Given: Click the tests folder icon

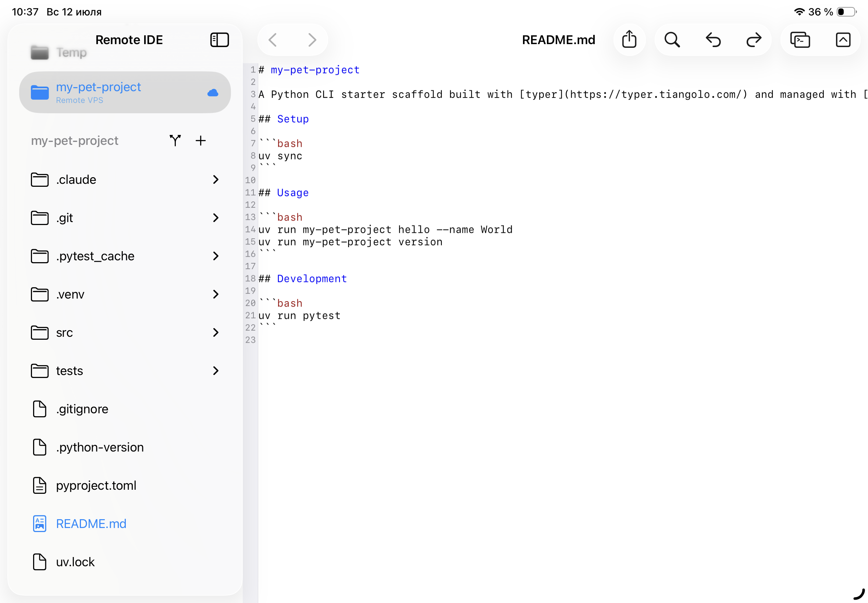Looking at the screenshot, I should pos(40,371).
